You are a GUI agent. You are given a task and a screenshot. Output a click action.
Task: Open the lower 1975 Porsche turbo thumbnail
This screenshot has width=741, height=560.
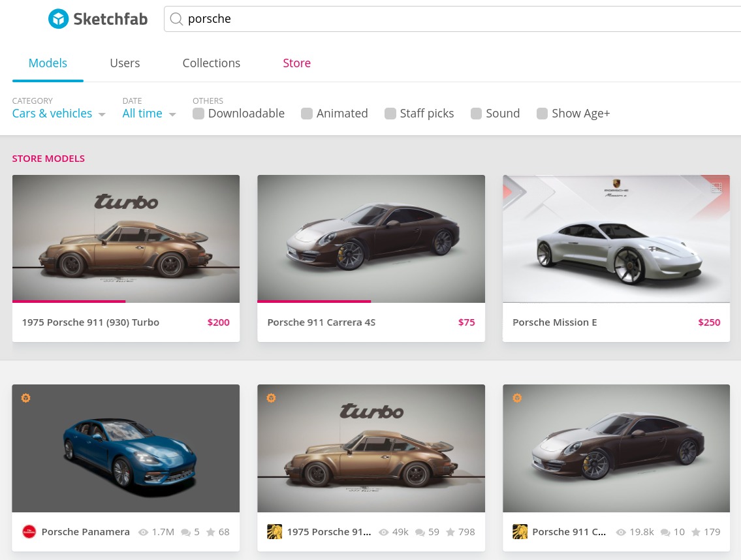point(371,448)
